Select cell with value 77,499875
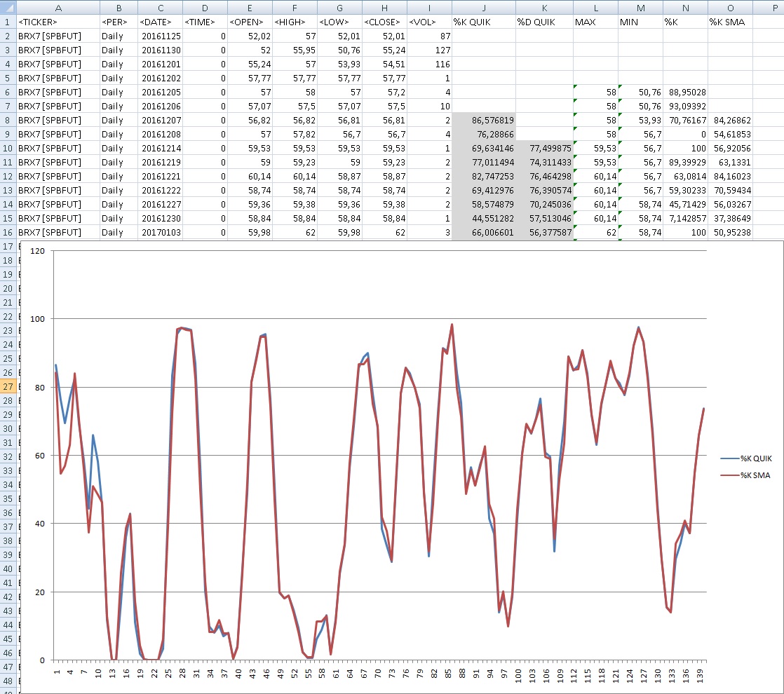 [544, 148]
